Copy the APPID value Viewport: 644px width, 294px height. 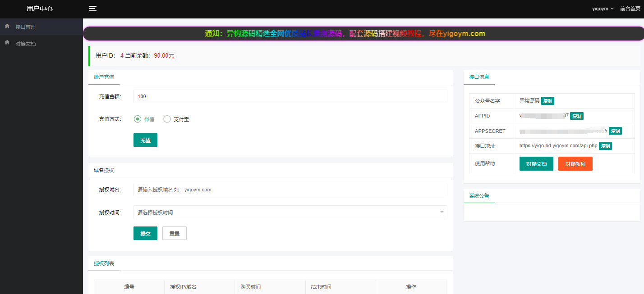click(576, 116)
